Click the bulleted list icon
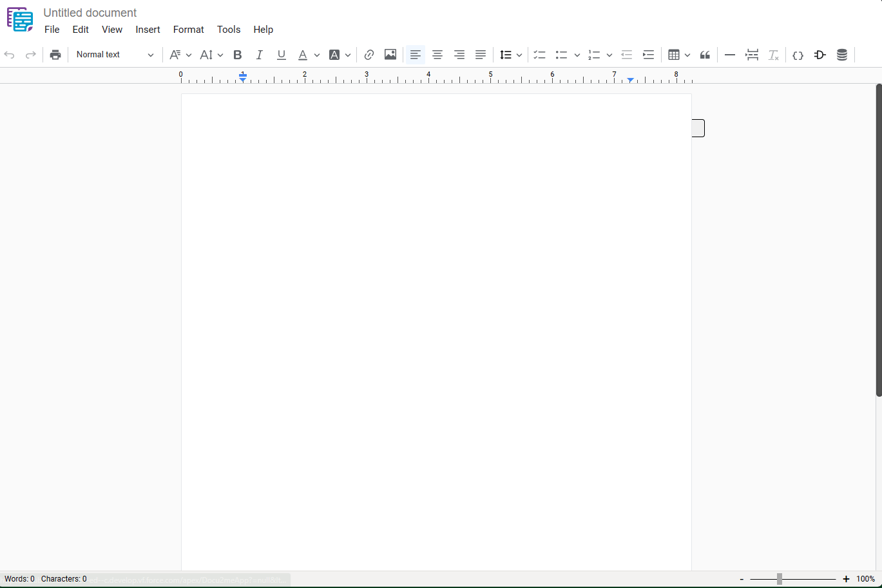 [561, 55]
